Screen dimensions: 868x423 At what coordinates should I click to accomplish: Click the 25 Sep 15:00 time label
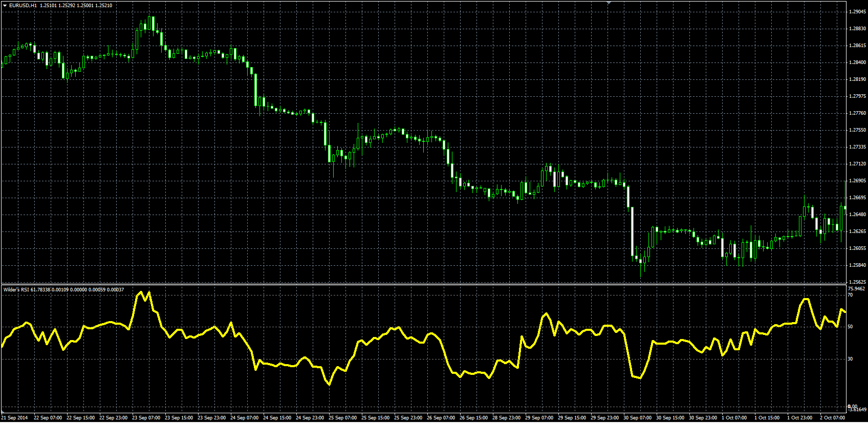375,418
